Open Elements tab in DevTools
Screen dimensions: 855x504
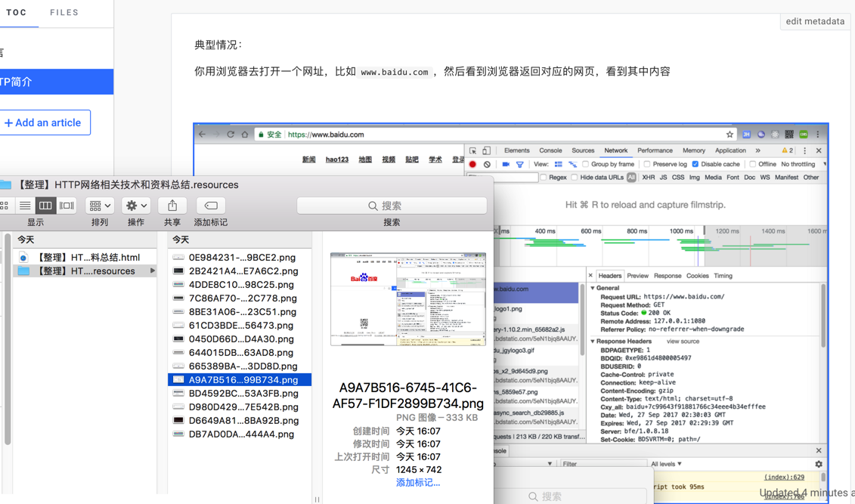[x=517, y=150]
